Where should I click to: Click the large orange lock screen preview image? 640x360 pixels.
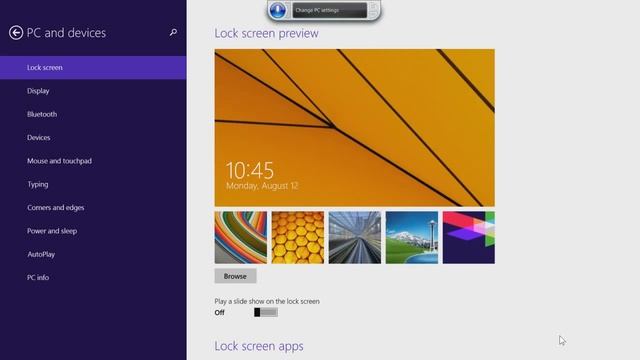(x=355, y=128)
